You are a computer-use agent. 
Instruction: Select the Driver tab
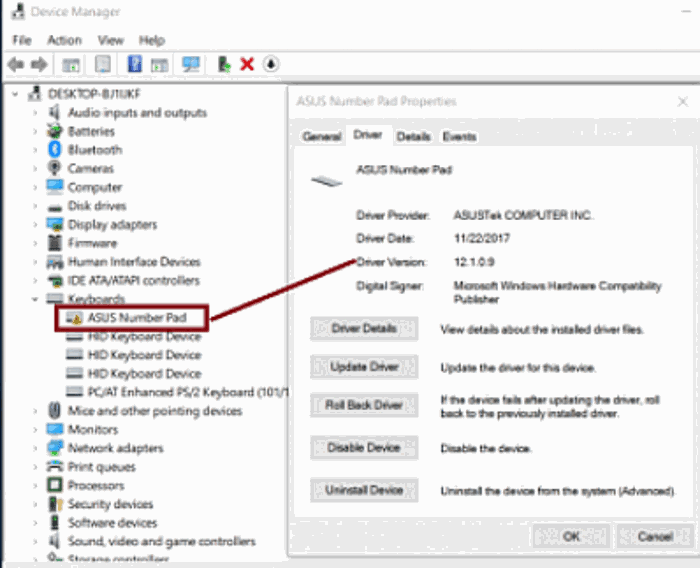(368, 134)
